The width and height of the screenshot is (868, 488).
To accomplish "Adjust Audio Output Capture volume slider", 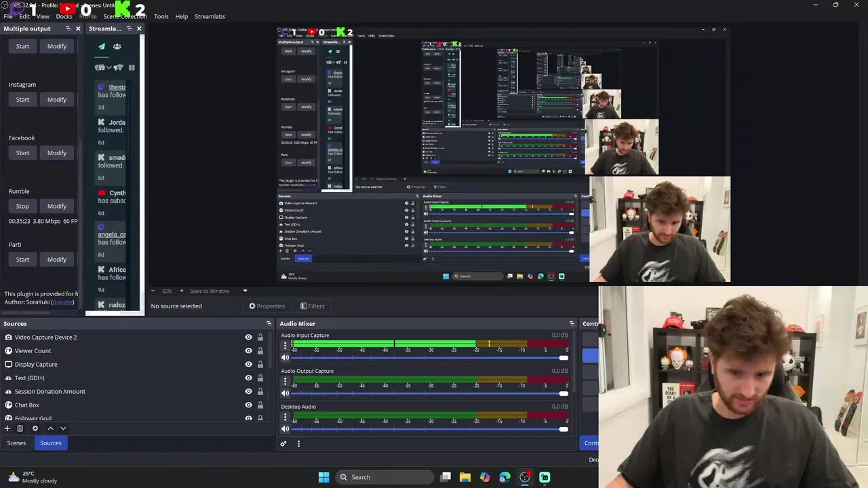I will coord(428,393).
